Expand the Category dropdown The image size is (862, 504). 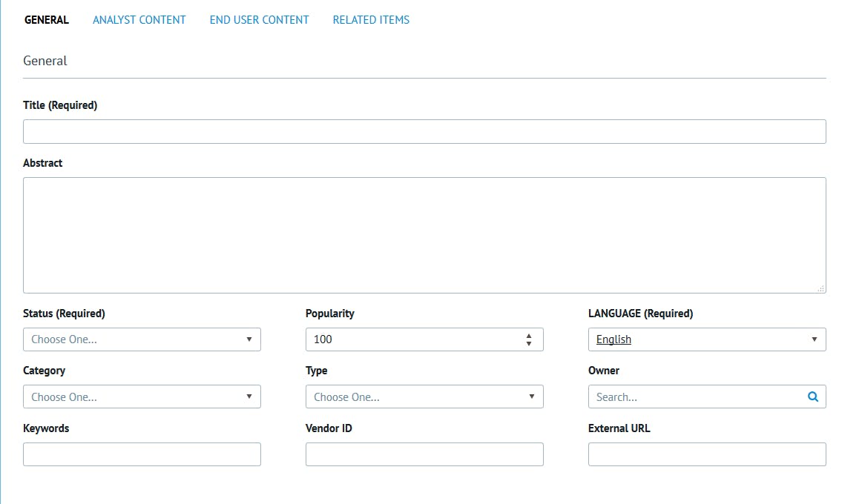[x=142, y=397]
